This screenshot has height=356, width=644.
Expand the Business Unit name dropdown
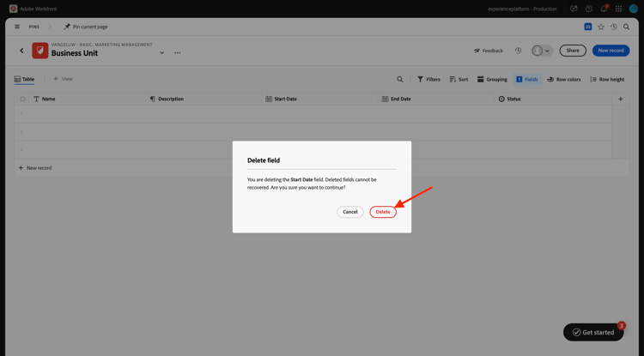coord(161,53)
